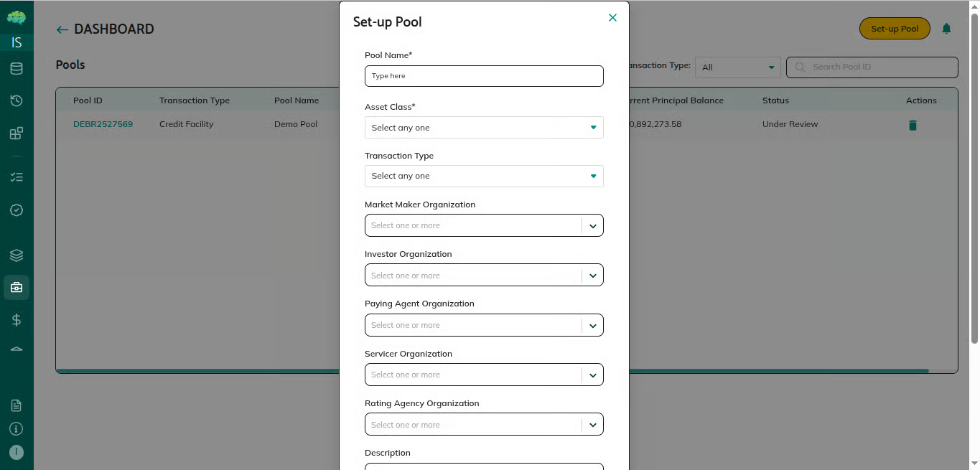Click the dollar sign icon in sidebar
The image size is (980, 470).
coord(17,320)
